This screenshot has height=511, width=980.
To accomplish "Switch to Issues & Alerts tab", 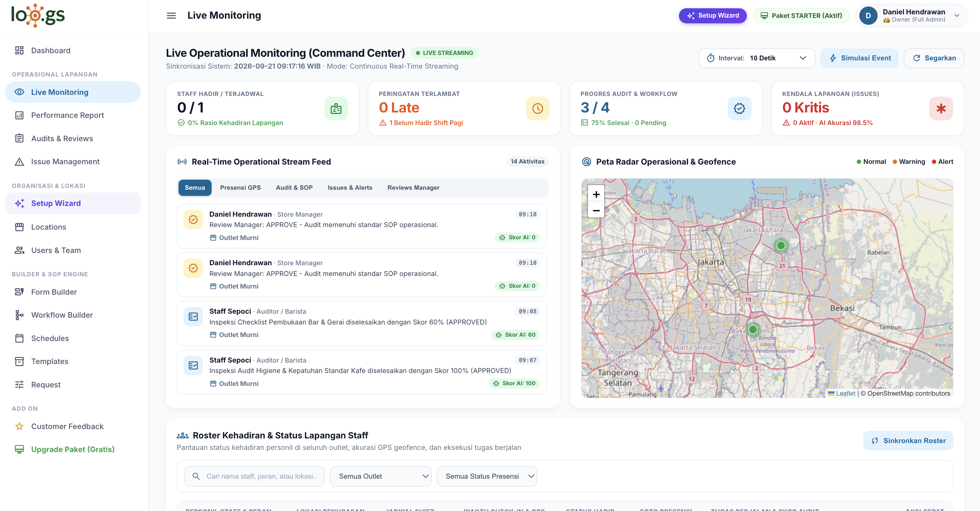I will [350, 188].
